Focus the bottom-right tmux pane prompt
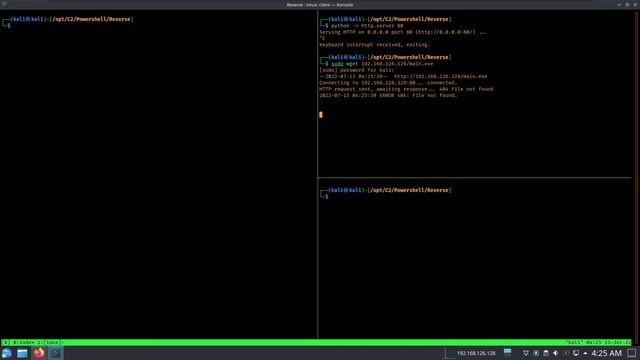The image size is (640, 360). 386,193
